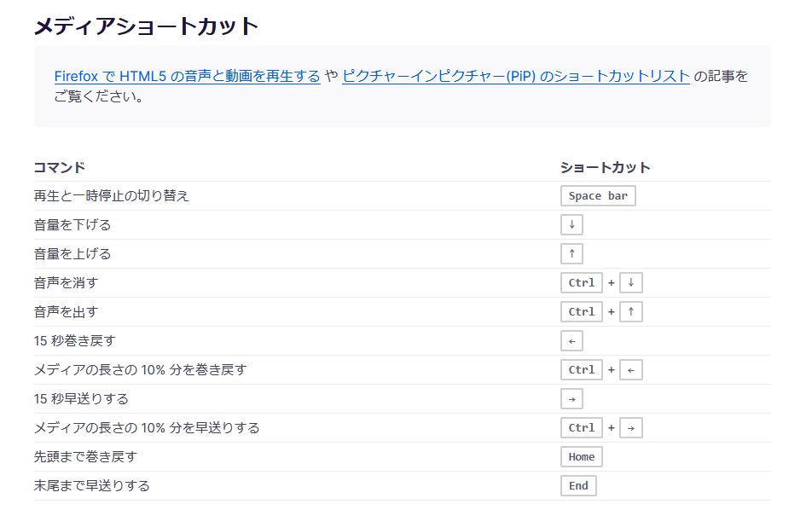Click the End key badge

pyautogui.click(x=578, y=486)
